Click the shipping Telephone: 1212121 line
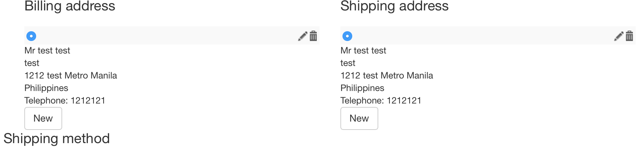This screenshot has width=644, height=157. (381, 101)
